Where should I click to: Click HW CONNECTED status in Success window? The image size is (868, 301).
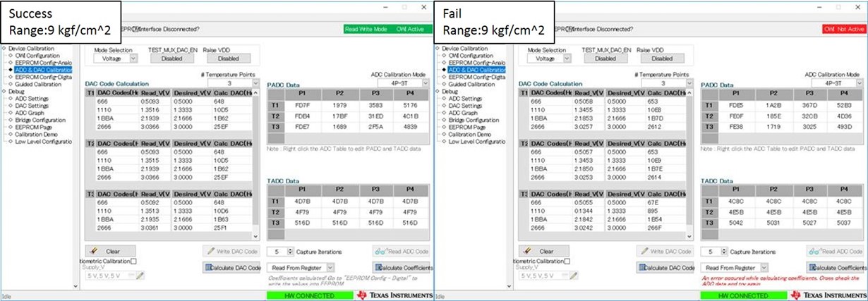pyautogui.click(x=309, y=295)
